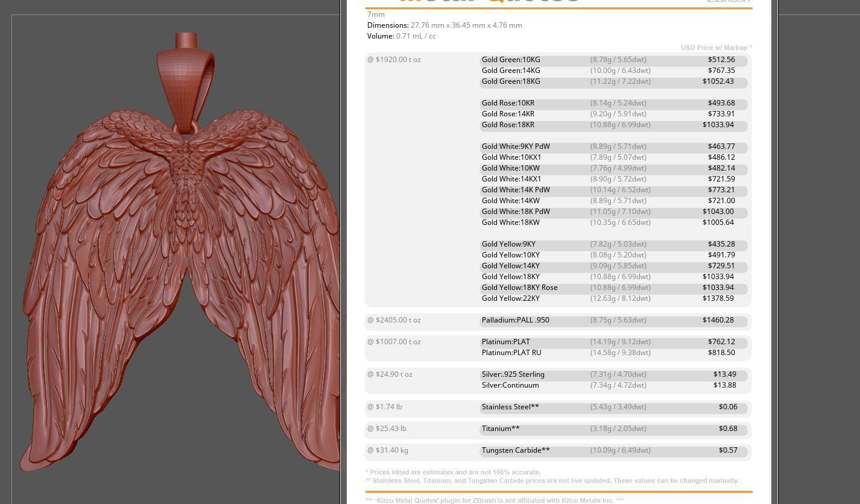Image resolution: width=860 pixels, height=504 pixels.
Task: Click the titanium rate "@ $25.43 lb"
Action: tap(387, 429)
